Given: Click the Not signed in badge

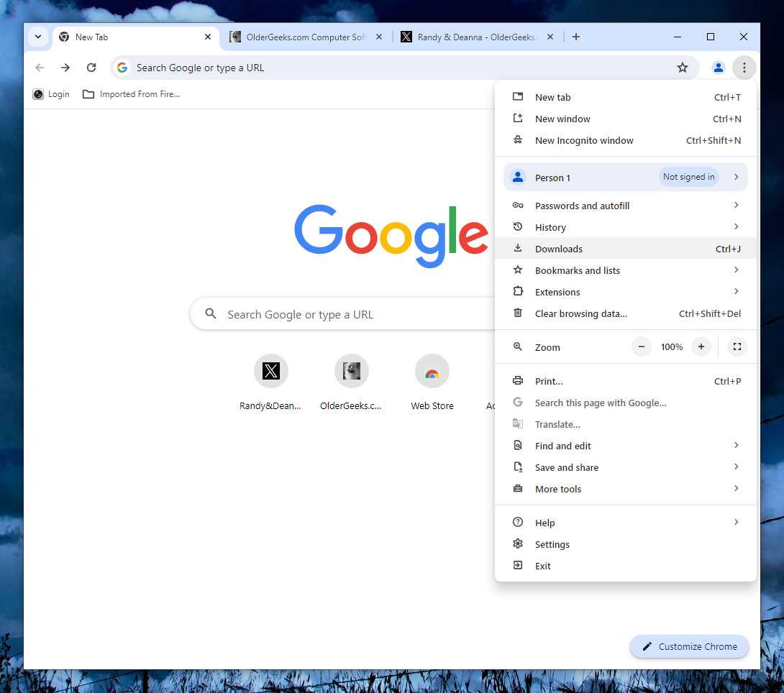Looking at the screenshot, I should (x=688, y=177).
